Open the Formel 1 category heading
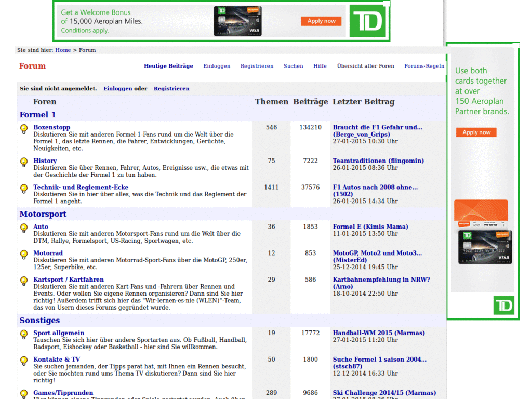The width and height of the screenshot is (532, 399). [37, 115]
